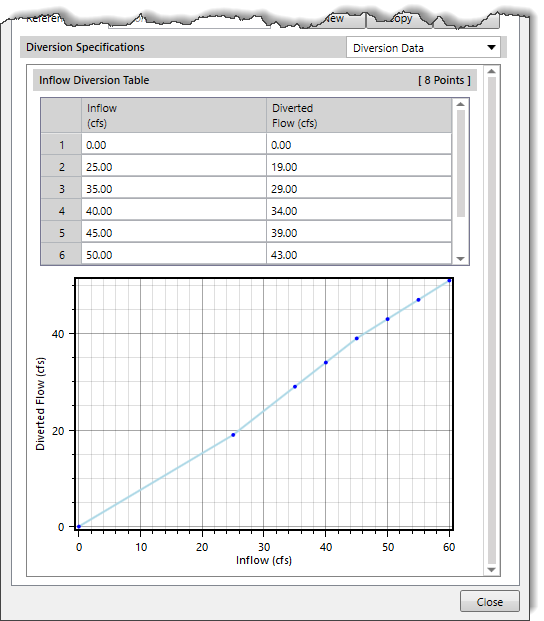Select Inflow cell 25.00 in row 2
Screen dimensions: 544x621
click(x=174, y=167)
